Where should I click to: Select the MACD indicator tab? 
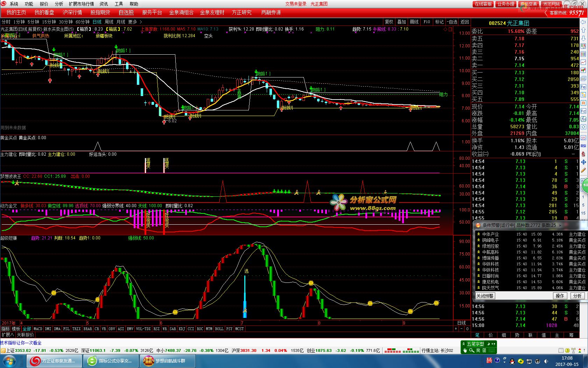pyautogui.click(x=38, y=329)
